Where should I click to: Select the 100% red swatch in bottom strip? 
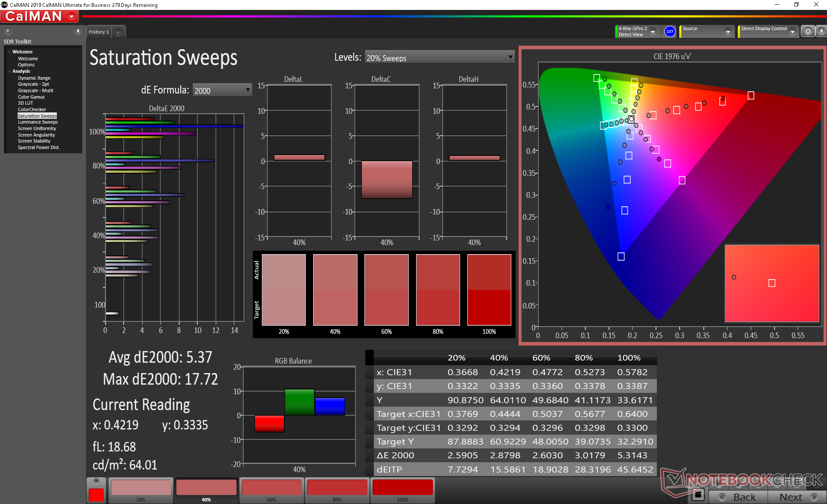(402, 488)
